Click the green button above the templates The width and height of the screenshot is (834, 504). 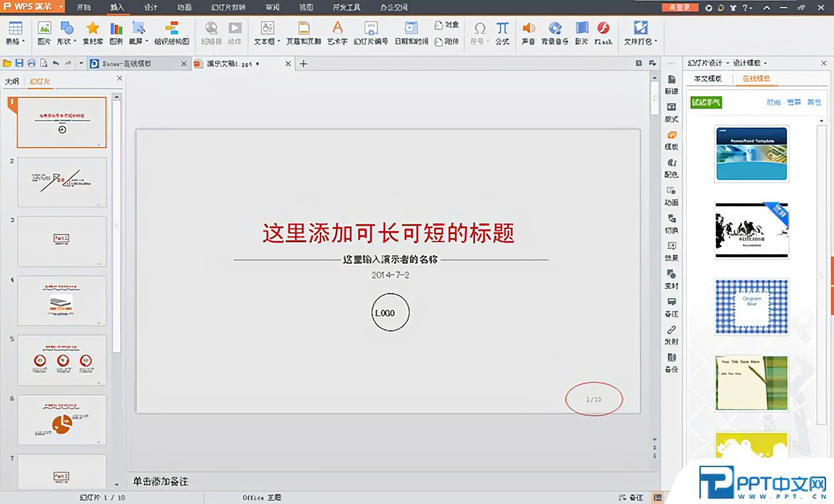[x=706, y=102]
